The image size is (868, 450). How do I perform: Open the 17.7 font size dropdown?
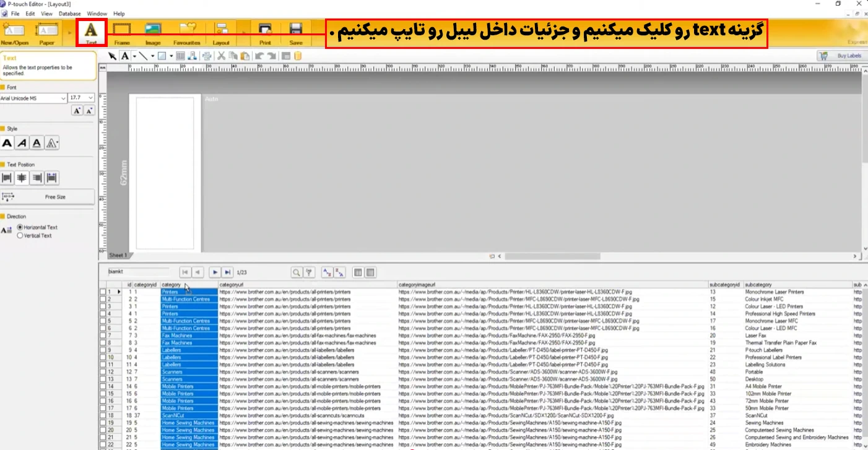click(91, 98)
